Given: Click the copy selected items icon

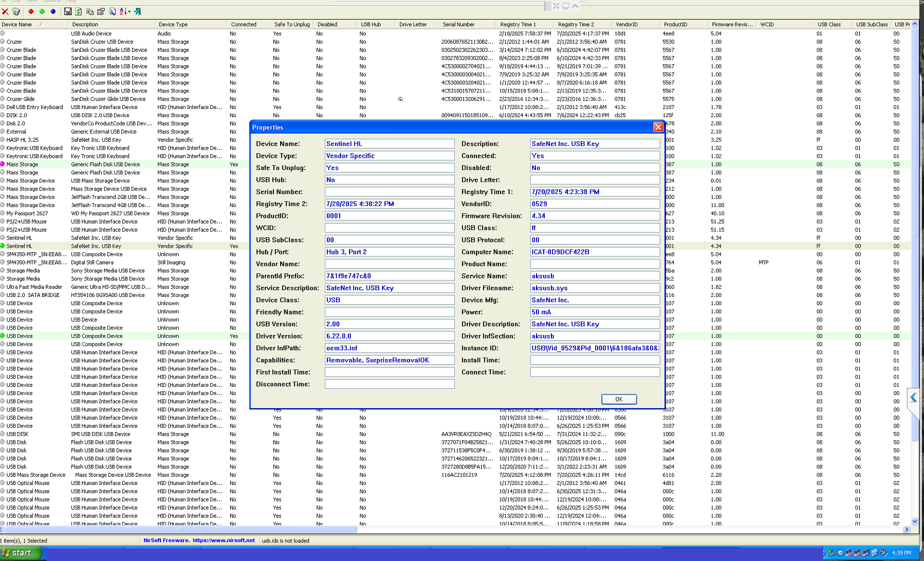Looking at the screenshot, I should [x=90, y=11].
